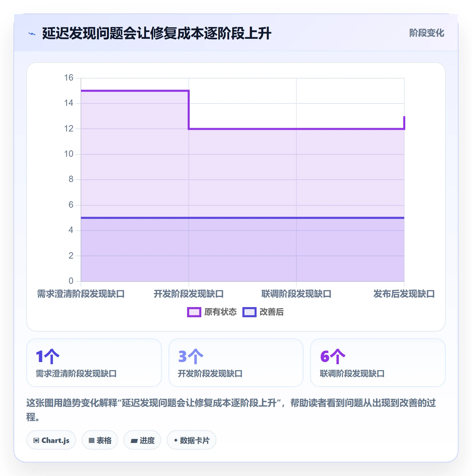Select the 表格 tag chip
The image size is (472, 476).
[100, 440]
